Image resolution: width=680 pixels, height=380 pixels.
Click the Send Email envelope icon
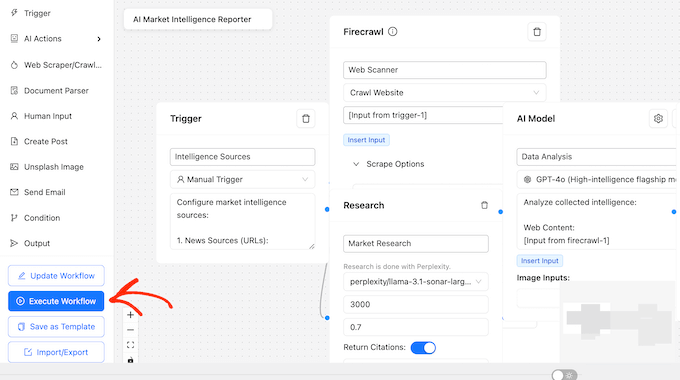14,192
